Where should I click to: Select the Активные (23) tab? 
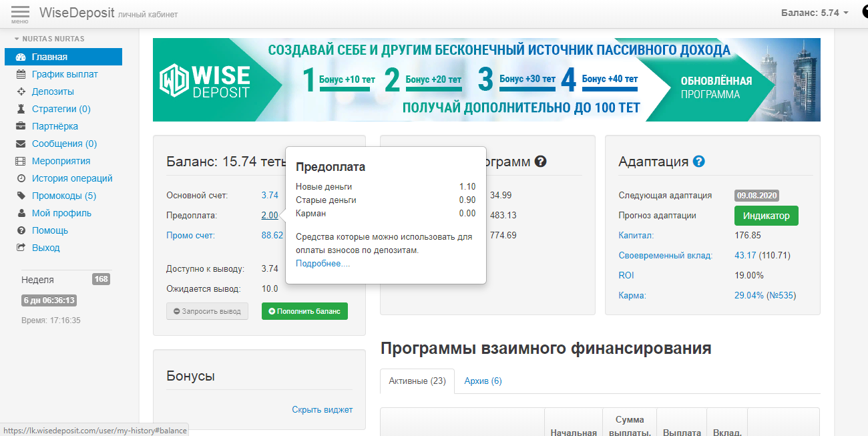(417, 381)
